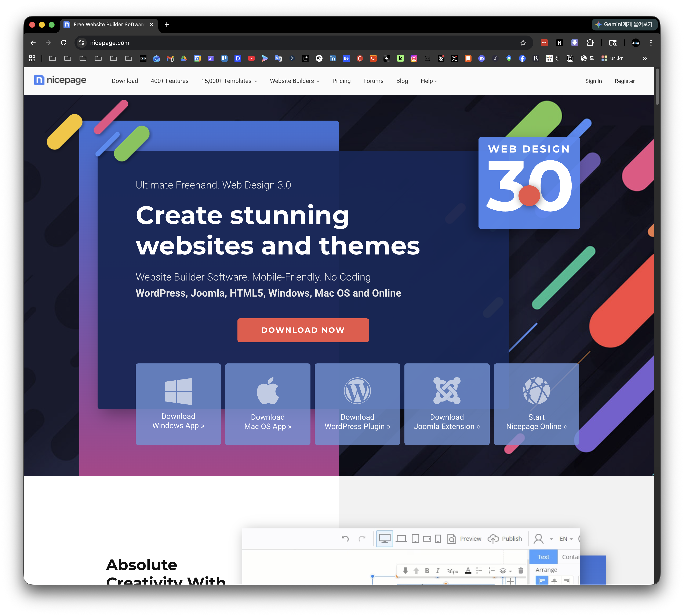Open the Threads bookmark

point(441,59)
